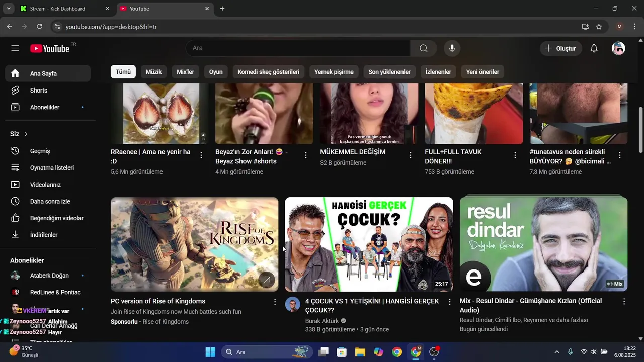
Task: Open Videolarınız in the sidebar
Action: [x=48, y=185]
